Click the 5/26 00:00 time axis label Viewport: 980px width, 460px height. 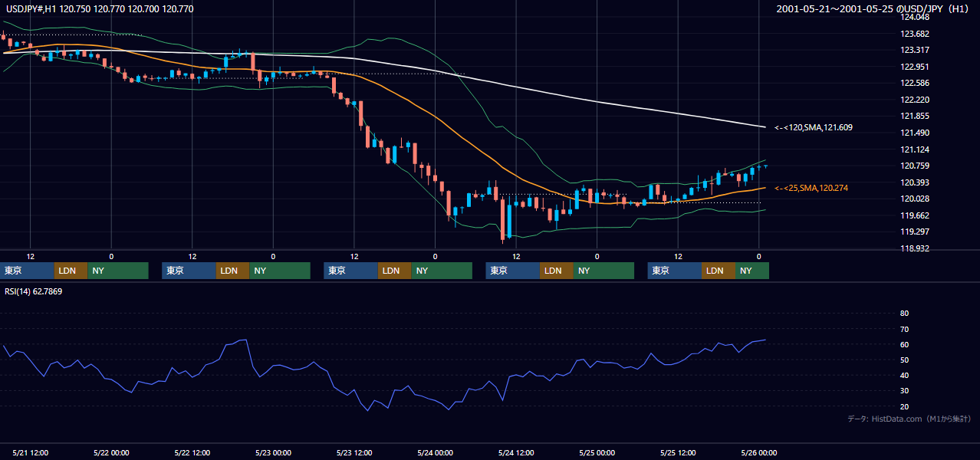tap(758, 453)
